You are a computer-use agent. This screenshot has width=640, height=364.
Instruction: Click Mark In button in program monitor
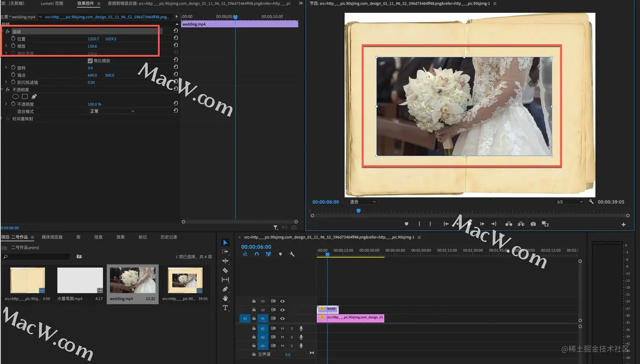click(x=419, y=224)
